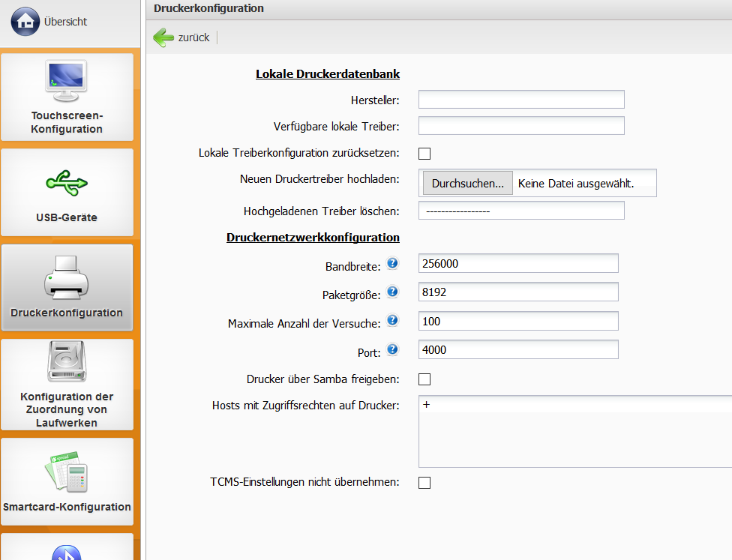Click the Maximale Anzahl der Versuche field

coord(518,321)
